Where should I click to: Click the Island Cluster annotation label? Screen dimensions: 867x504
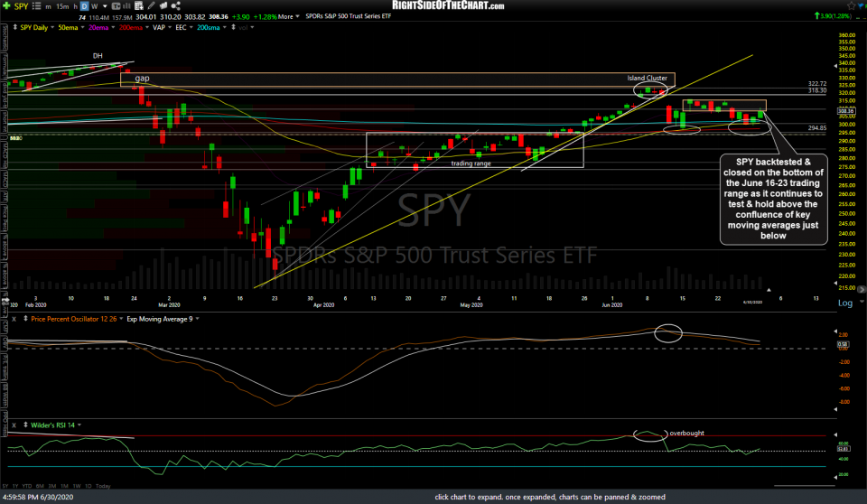tap(647, 79)
